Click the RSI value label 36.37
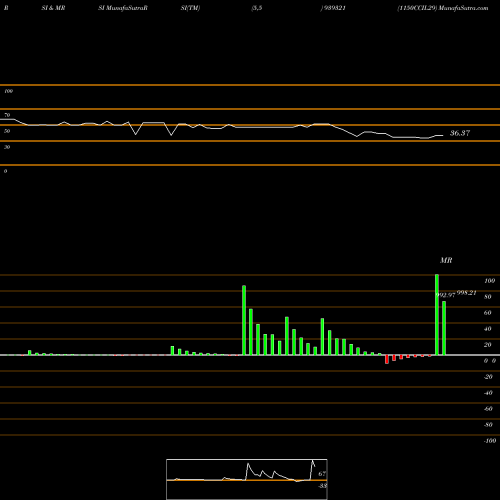The width and height of the screenshot is (500, 500). tap(460, 133)
